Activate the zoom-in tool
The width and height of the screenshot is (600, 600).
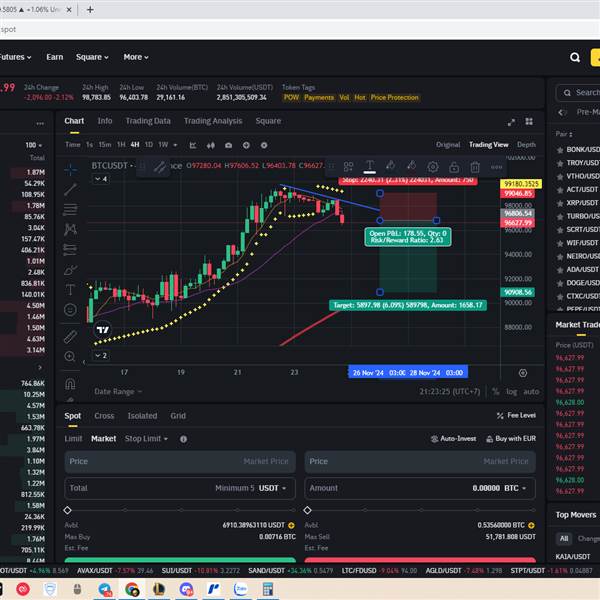click(70, 356)
